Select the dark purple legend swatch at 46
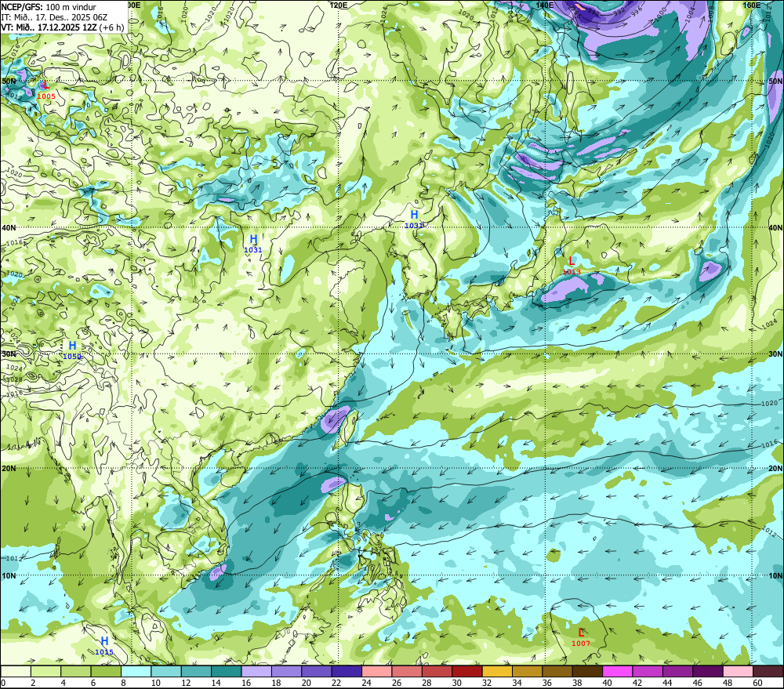 [708, 671]
